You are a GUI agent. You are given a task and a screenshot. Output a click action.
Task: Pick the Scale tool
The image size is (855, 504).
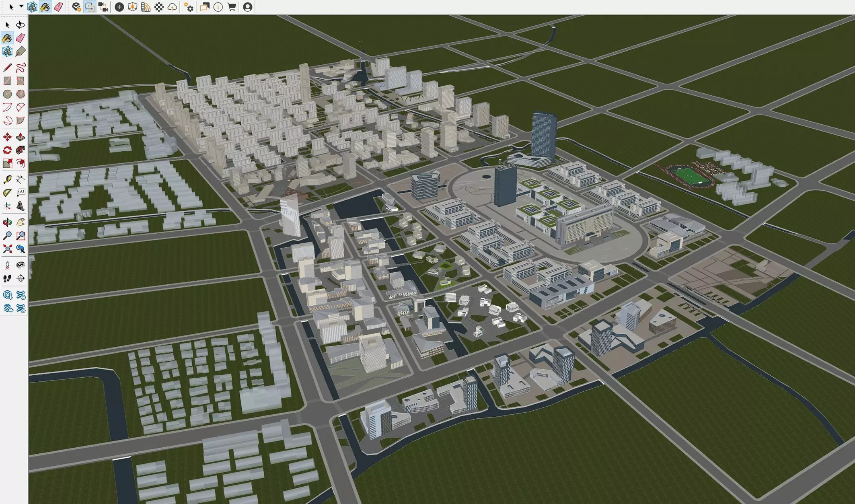(7, 164)
